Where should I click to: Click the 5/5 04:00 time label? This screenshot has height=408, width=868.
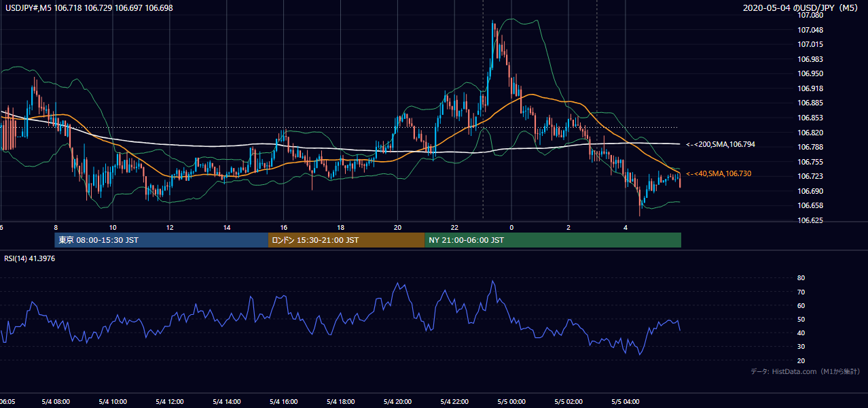click(x=626, y=402)
